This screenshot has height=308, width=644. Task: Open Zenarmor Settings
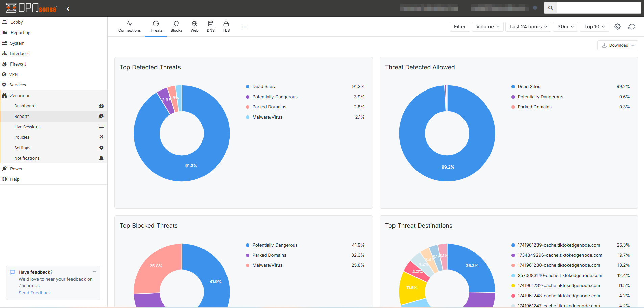(53, 148)
